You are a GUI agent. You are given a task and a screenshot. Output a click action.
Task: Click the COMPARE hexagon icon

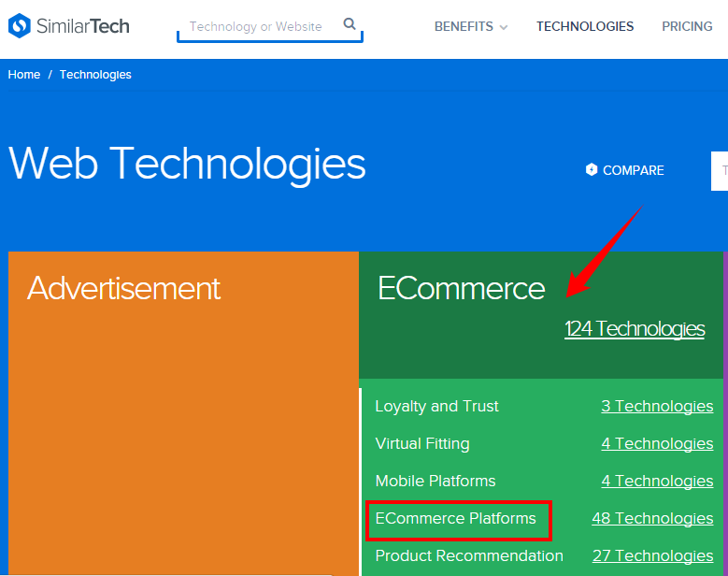coord(592,169)
